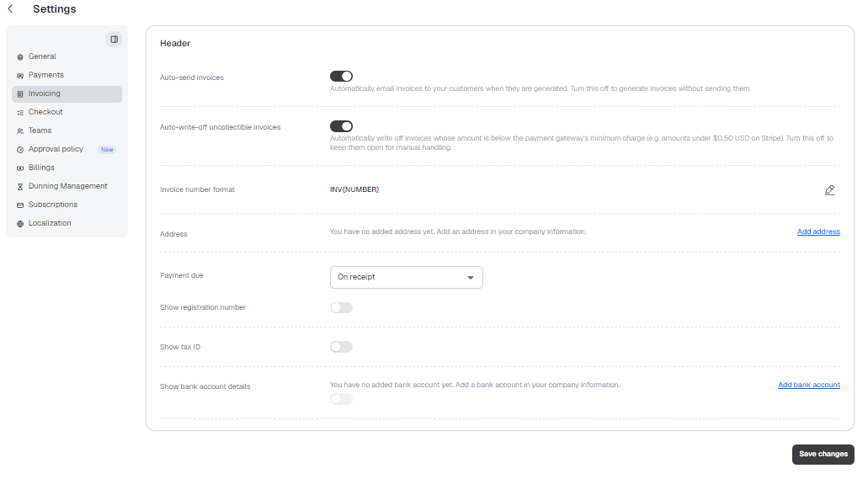Open Payments settings section
Screen dimensions: 868x495
pos(67,75)
